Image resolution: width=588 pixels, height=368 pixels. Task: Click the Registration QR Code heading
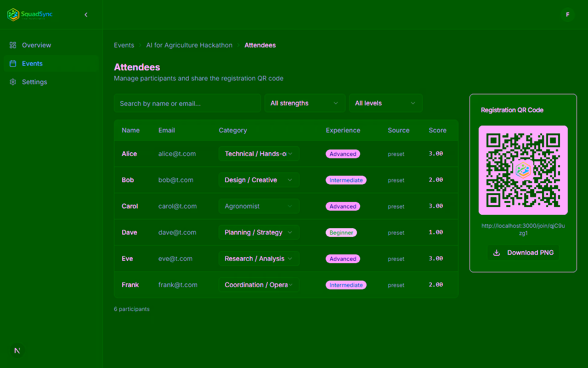point(512,110)
